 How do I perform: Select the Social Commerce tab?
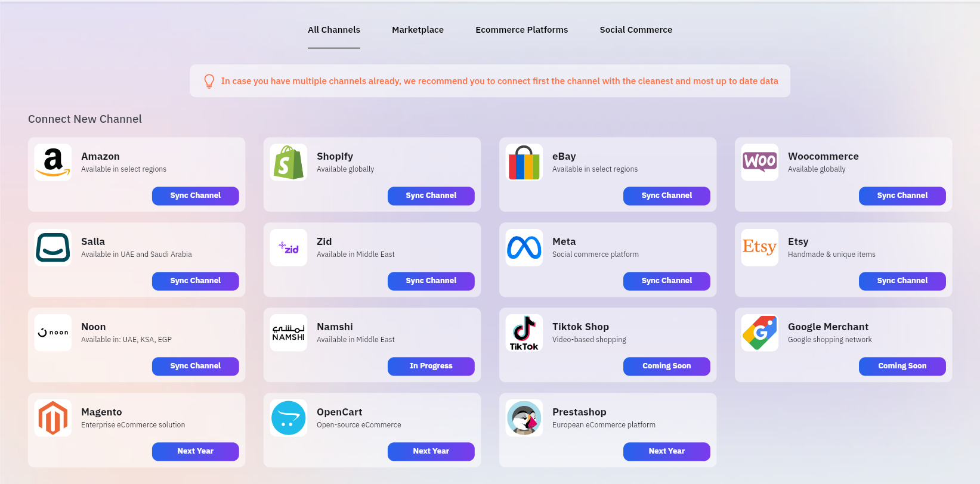click(x=636, y=30)
